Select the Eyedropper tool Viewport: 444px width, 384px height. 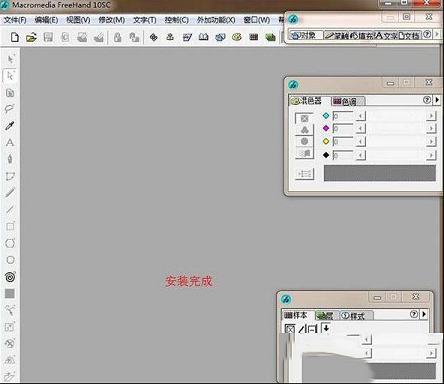point(10,126)
